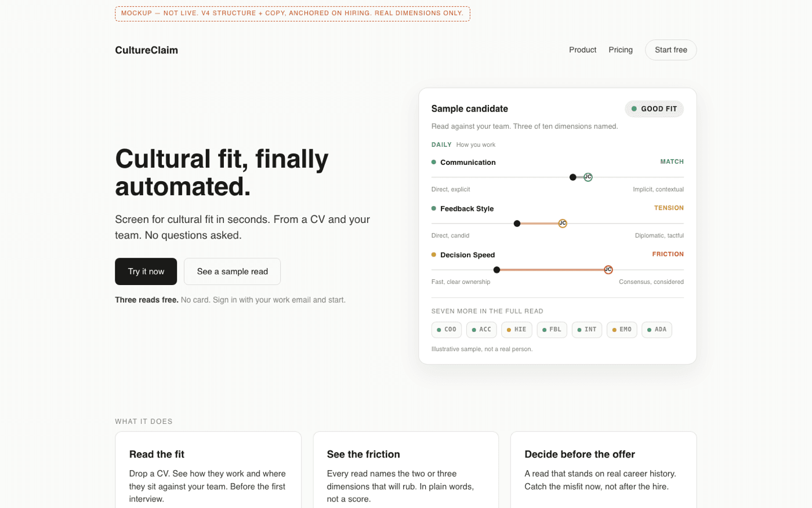
Task: Open See a sample read
Action: tap(232, 271)
